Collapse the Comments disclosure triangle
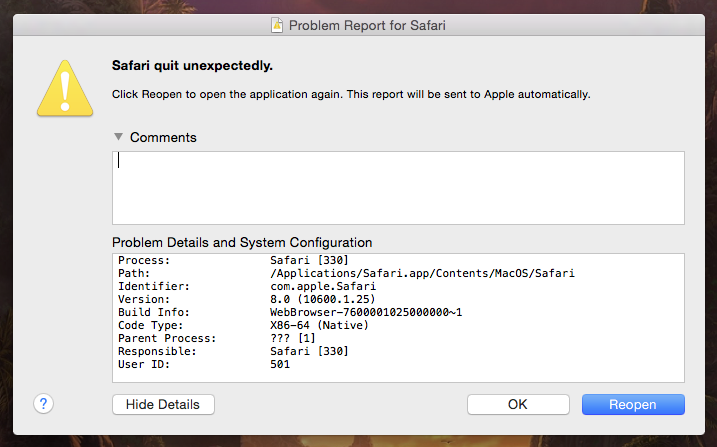The image size is (717, 447). pos(119,137)
